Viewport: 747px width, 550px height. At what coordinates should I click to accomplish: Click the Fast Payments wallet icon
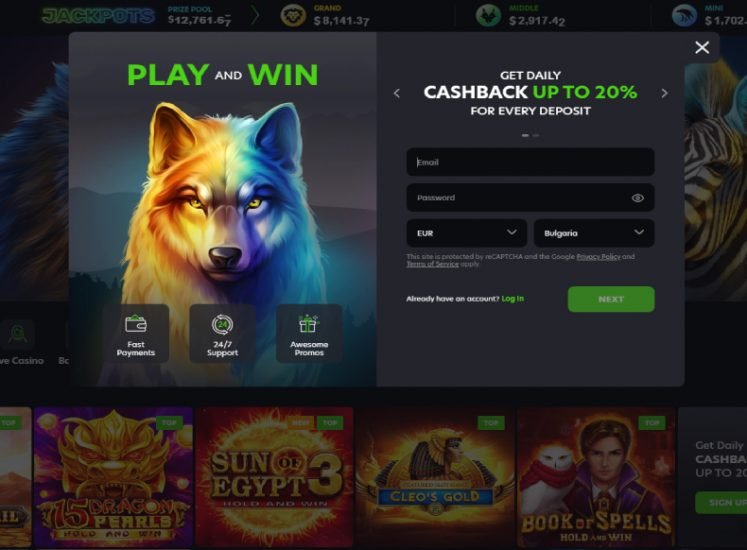pyautogui.click(x=136, y=324)
